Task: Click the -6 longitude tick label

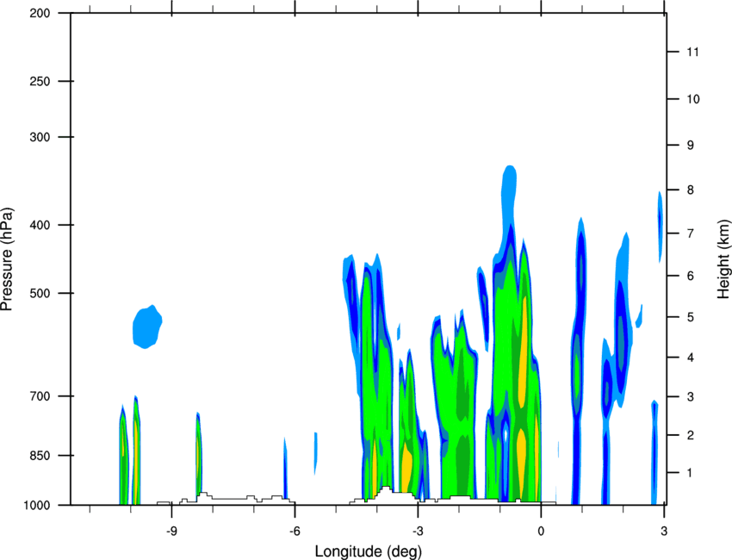Action: [x=295, y=532]
